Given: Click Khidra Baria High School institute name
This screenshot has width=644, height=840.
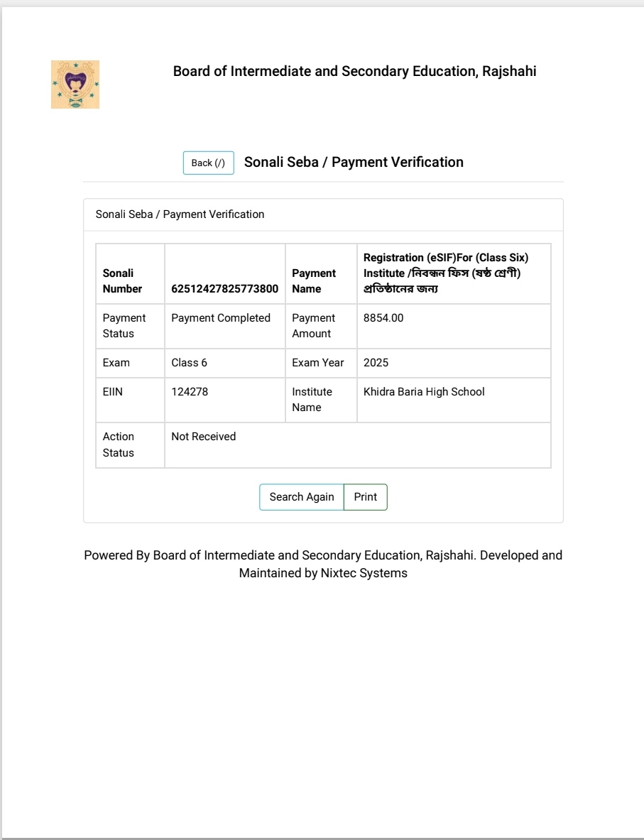Looking at the screenshot, I should [x=424, y=392].
